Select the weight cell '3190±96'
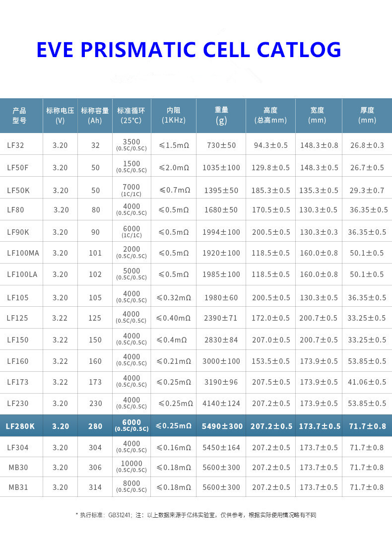 pos(221,382)
